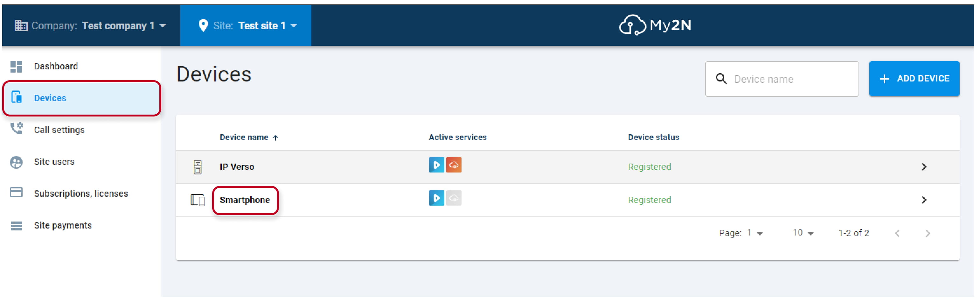
Task: Select Devices menu item
Action: coord(81,98)
